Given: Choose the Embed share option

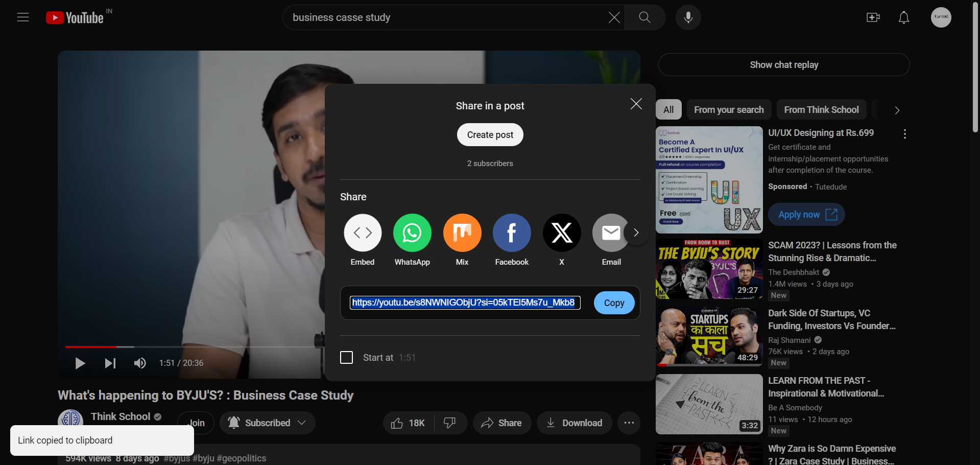Looking at the screenshot, I should pyautogui.click(x=363, y=232).
